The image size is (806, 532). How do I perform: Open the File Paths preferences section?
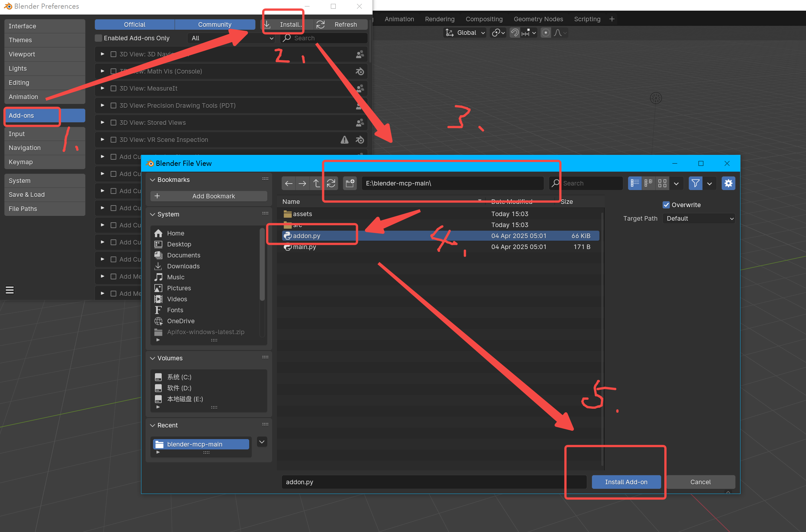tap(23, 209)
